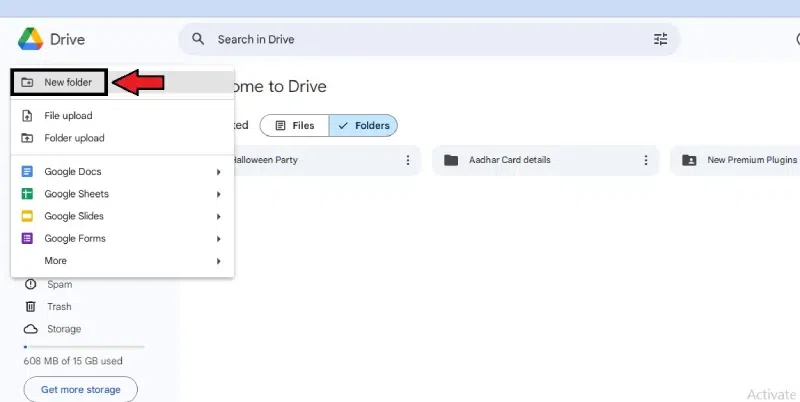Open the Aadhar Card details folder

(x=545, y=160)
